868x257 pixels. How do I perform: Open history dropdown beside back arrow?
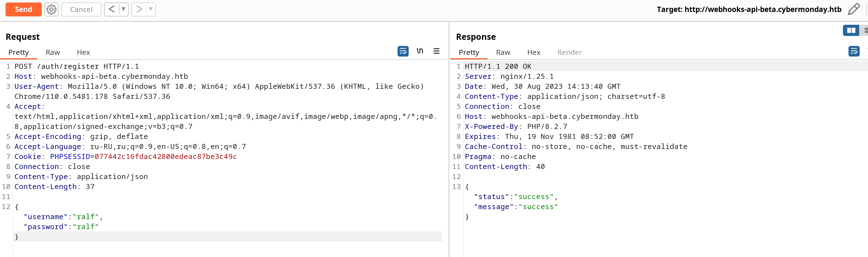(124, 9)
